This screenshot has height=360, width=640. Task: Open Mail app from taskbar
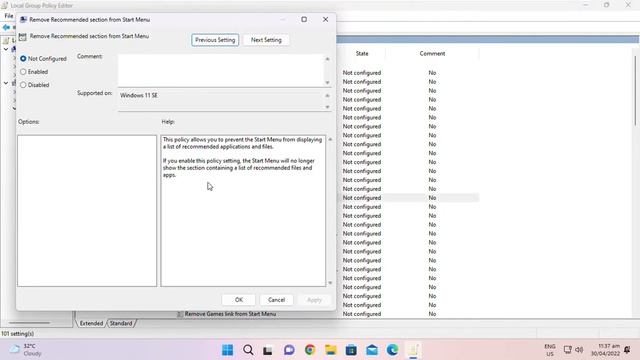(x=372, y=350)
